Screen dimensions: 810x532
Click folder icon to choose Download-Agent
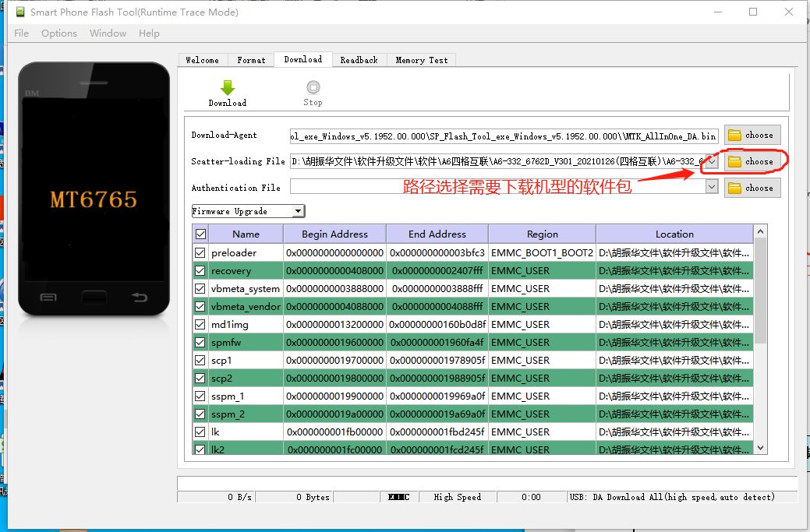point(734,136)
